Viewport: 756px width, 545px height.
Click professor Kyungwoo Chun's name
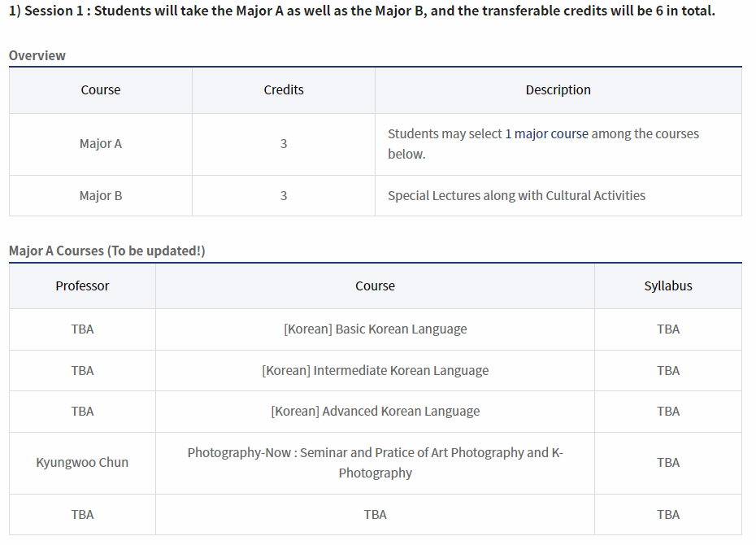[x=82, y=463]
